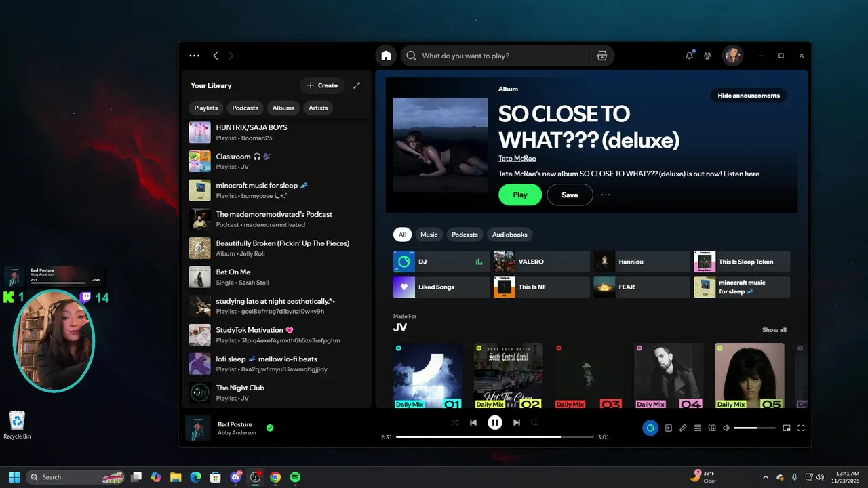The height and width of the screenshot is (488, 868).
Task: Open minecraft music for sleep in library
Action: click(278, 190)
